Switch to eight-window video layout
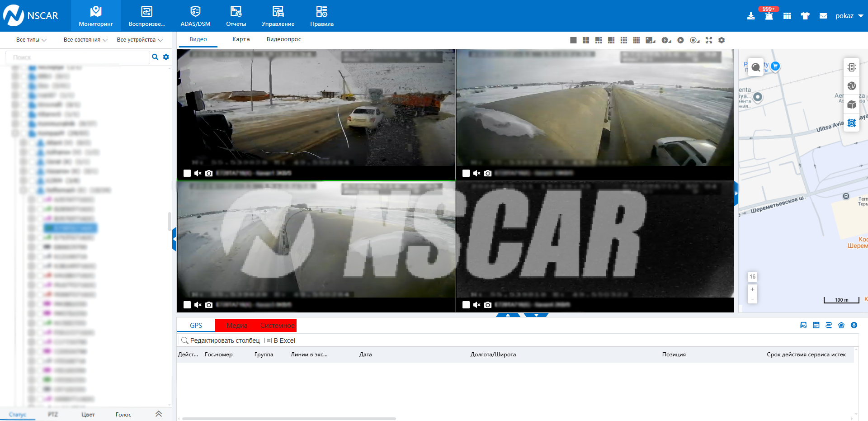The image size is (868, 421). coord(611,40)
